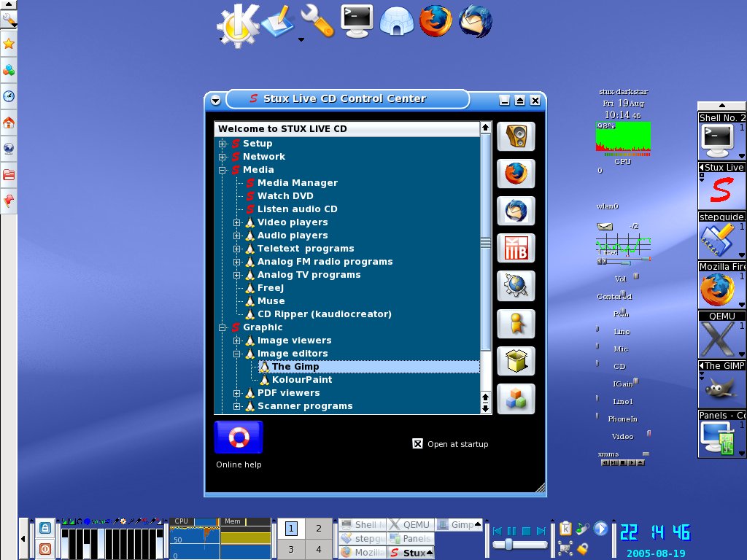Select the Muse entry

271,301
